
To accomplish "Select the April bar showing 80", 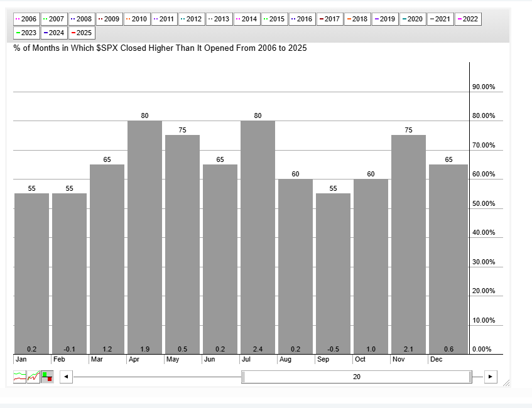I will pos(144,239).
